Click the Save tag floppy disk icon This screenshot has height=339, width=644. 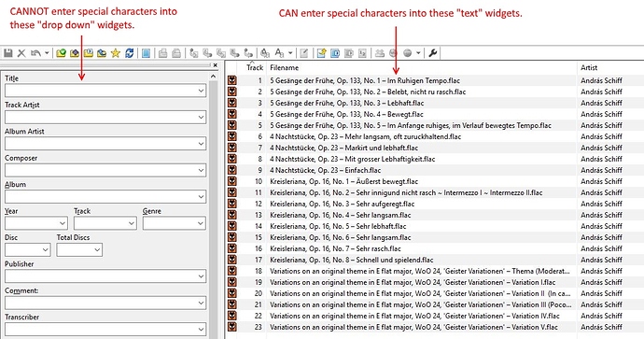pos(8,53)
